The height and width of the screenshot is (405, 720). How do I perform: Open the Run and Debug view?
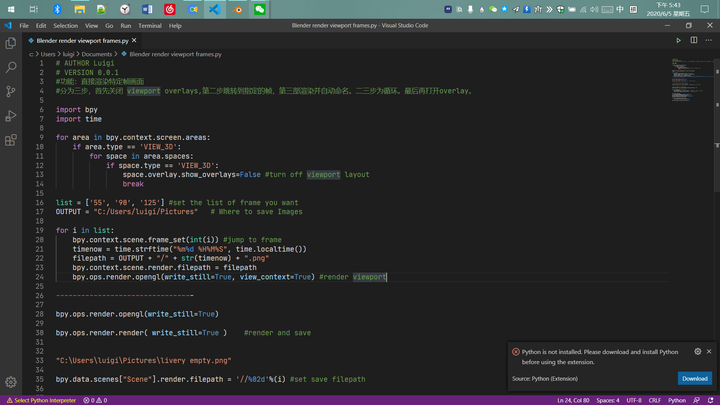tap(11, 116)
